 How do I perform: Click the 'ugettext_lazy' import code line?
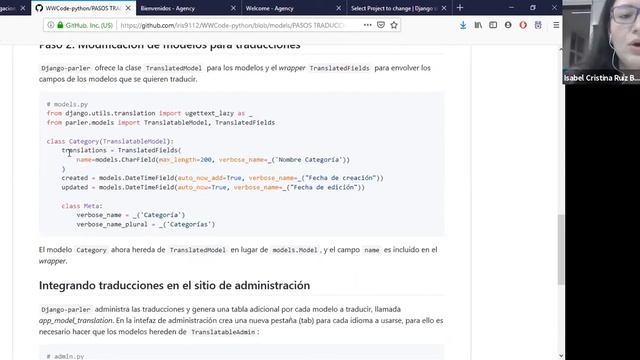point(149,113)
